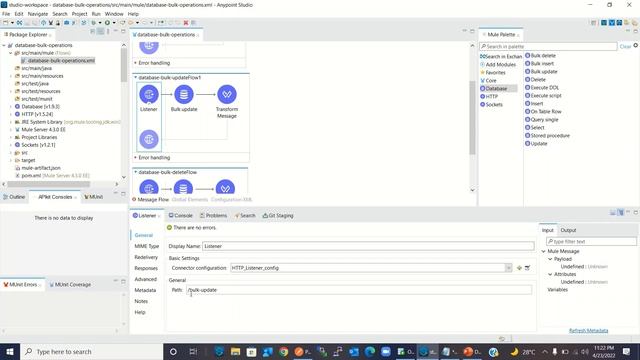Click the Path input field
Viewport: 640px width, 360px height.
click(359, 290)
